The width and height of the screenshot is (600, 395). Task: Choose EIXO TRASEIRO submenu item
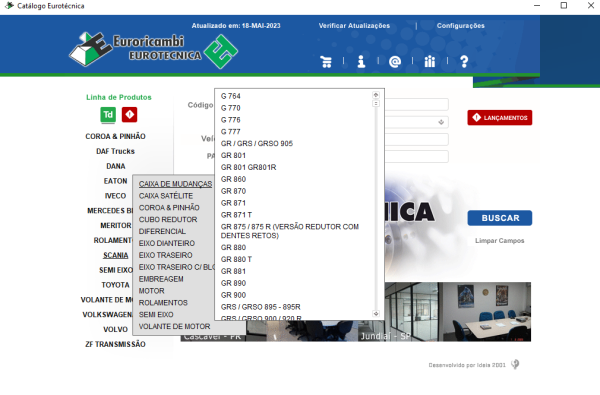click(165, 255)
